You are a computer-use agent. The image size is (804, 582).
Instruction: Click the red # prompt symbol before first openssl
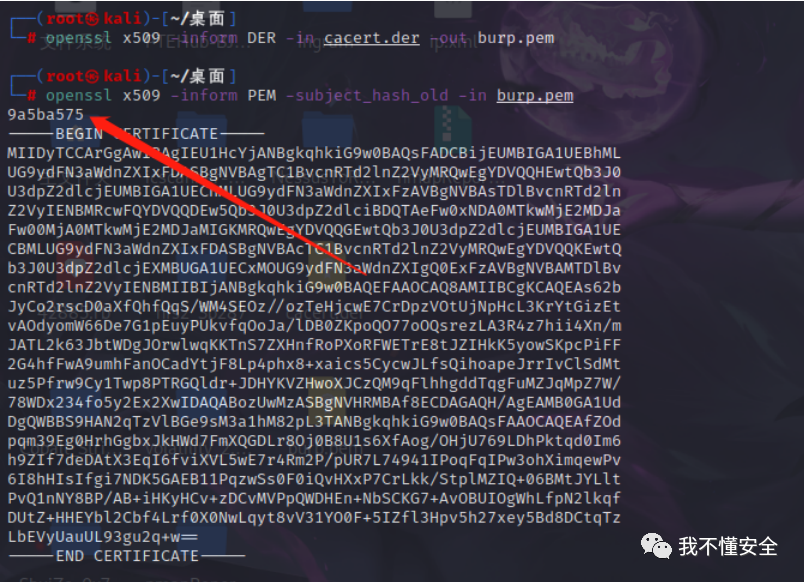pos(32,38)
